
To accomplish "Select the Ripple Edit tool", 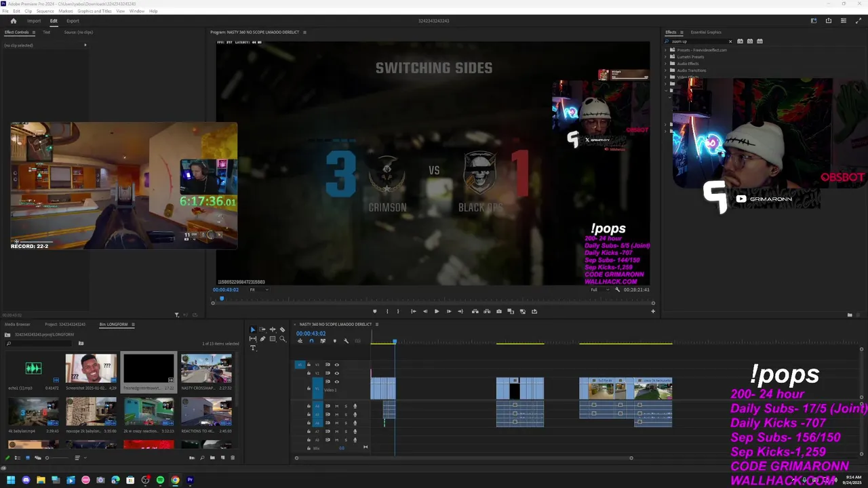I will click(x=273, y=329).
